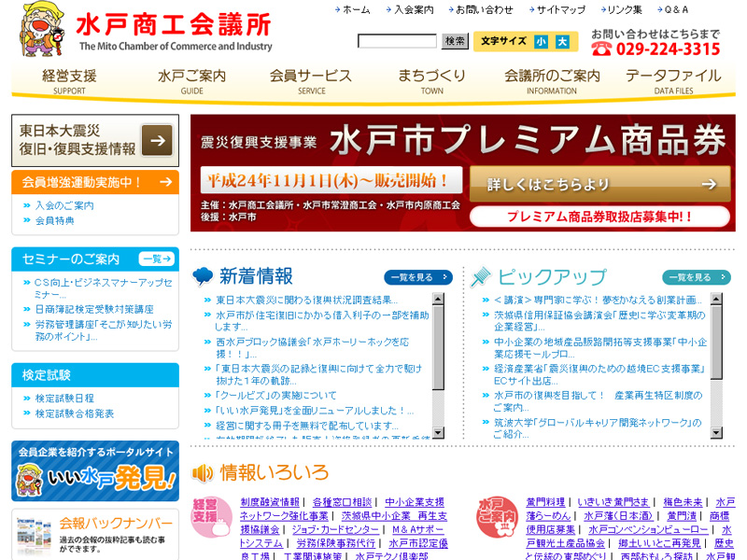
Task: Focus the site search input field
Action: (398, 41)
